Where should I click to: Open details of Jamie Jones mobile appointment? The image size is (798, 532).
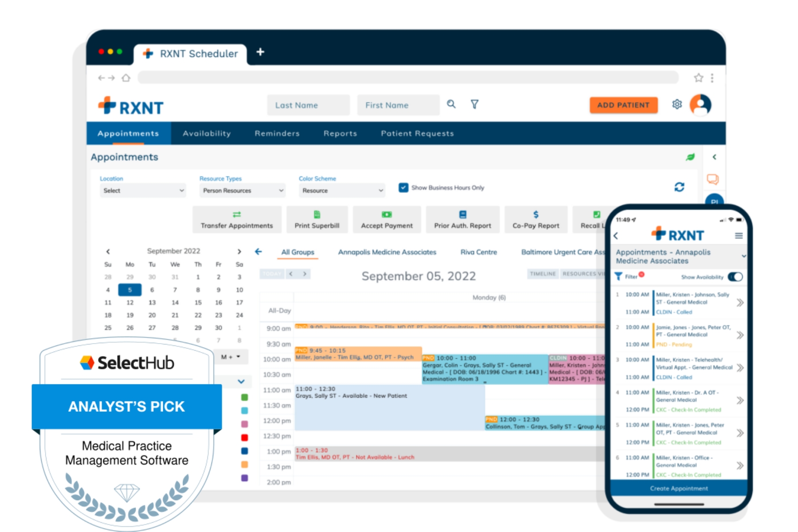tap(740, 336)
